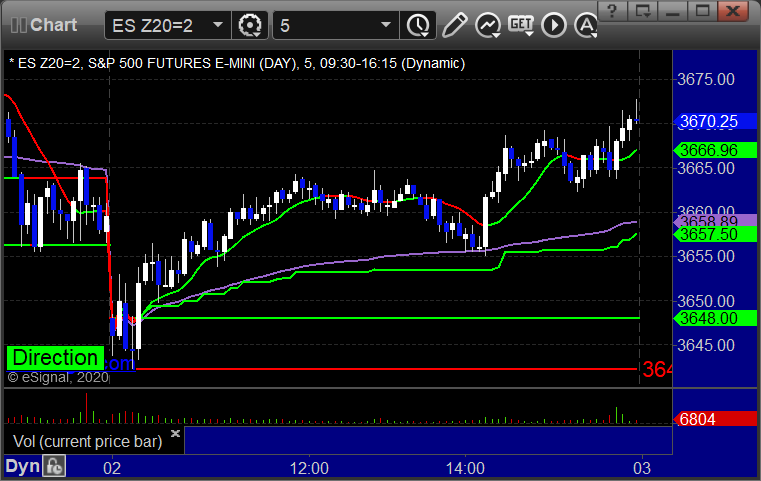Select the pencil drawing tools icon

pyautogui.click(x=454, y=25)
